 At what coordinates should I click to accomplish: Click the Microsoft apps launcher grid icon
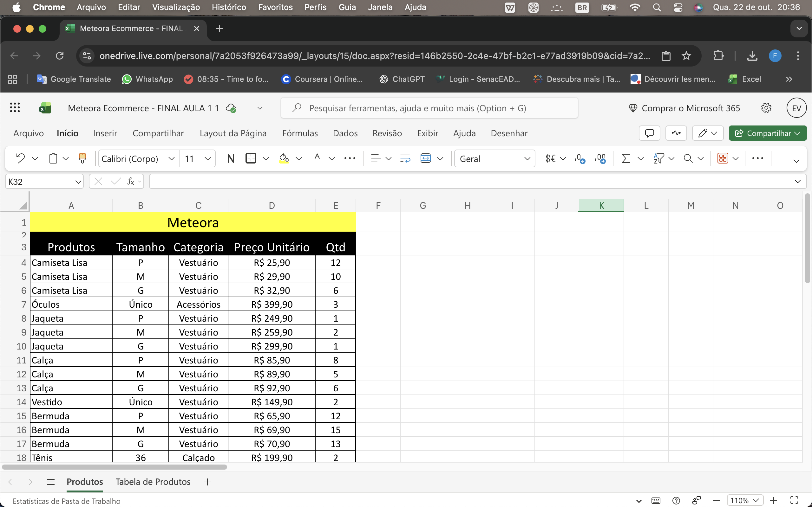(15, 108)
